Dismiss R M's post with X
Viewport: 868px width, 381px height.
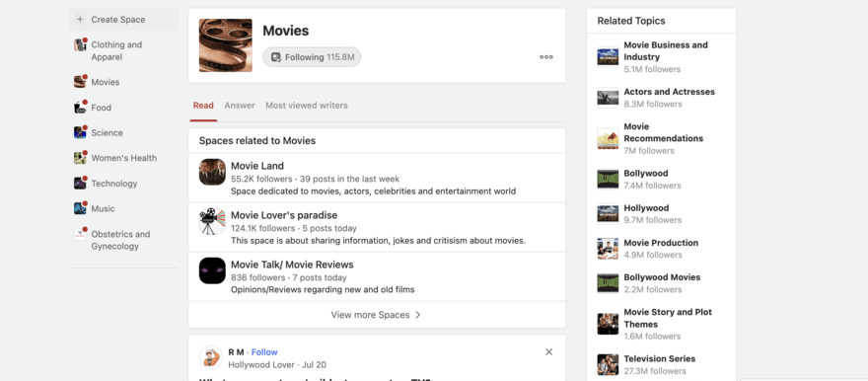click(x=548, y=351)
